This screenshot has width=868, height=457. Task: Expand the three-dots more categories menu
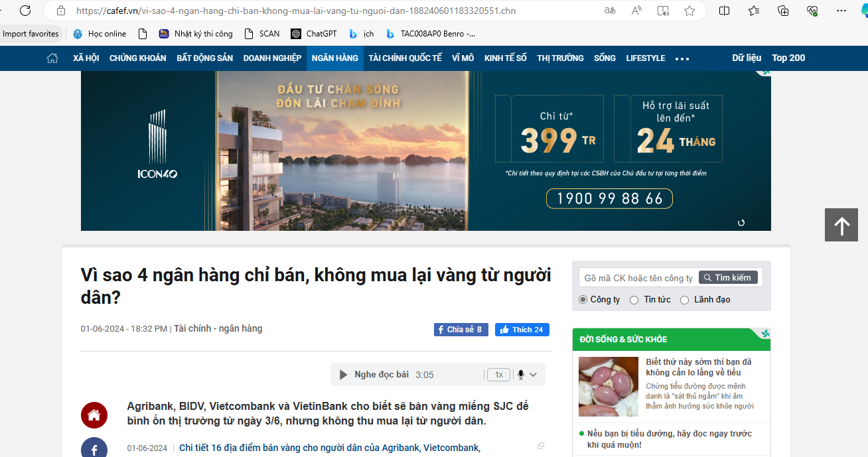[x=682, y=58]
